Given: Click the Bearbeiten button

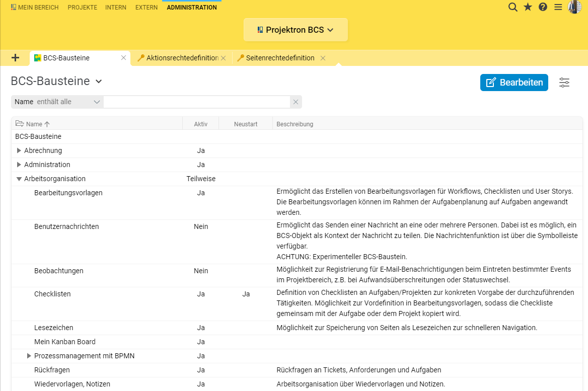Looking at the screenshot, I should pyautogui.click(x=514, y=83).
